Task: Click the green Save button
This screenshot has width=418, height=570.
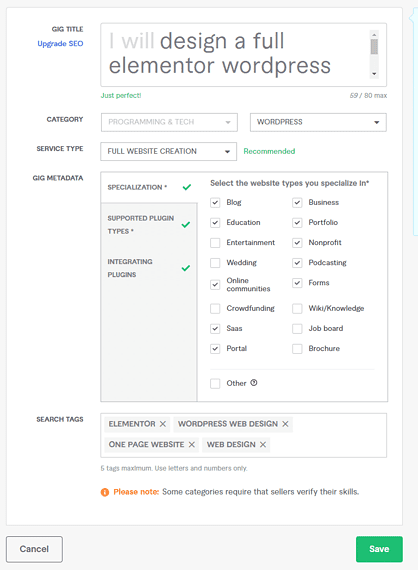Action: [379, 549]
